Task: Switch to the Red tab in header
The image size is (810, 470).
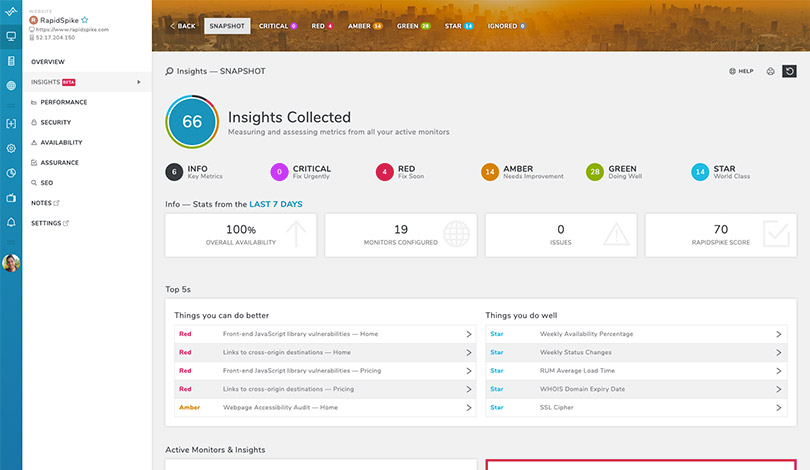Action: (322, 26)
